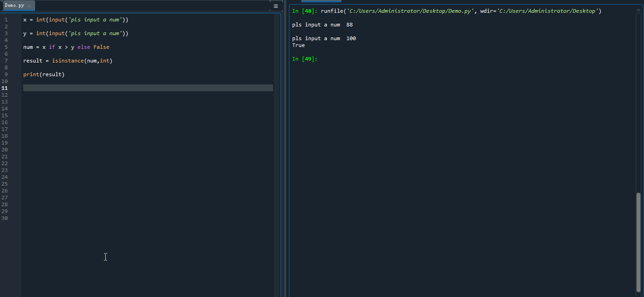Image resolution: width=644 pixels, height=297 pixels.
Task: Click the pls input a num console prompt text
Action: click(x=316, y=25)
